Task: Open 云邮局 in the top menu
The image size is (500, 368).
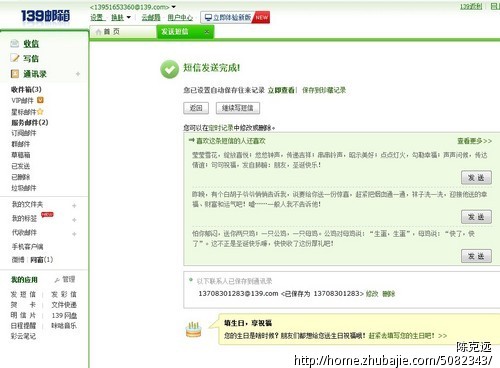Action: pyautogui.click(x=151, y=17)
